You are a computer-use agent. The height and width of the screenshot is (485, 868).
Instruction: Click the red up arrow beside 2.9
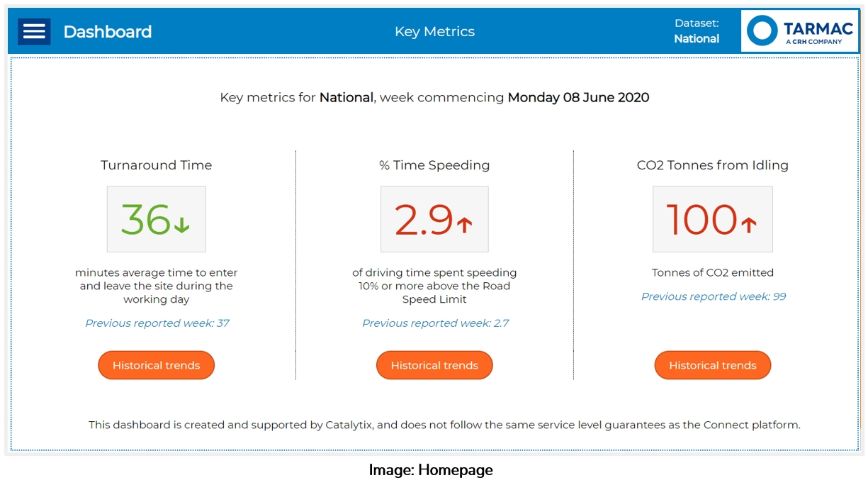pos(464,225)
